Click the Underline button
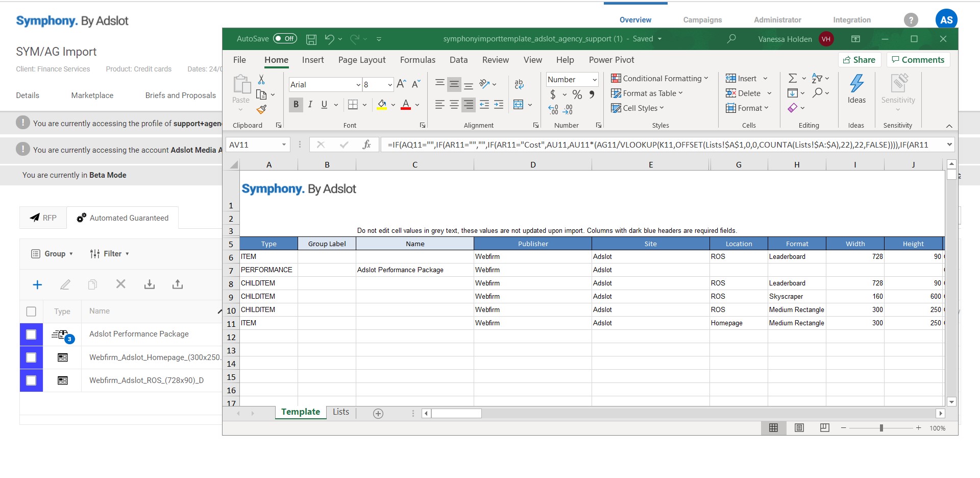Screen dimensions: 980x478 pos(324,105)
